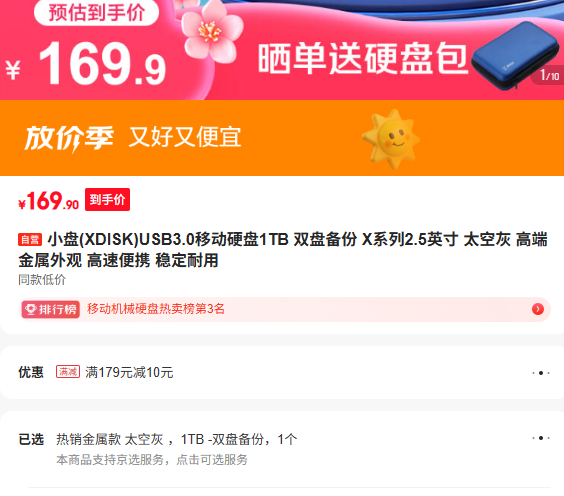The width and height of the screenshot is (564, 496).
Task: Open 移动机械硬盘热卖榜第3名 ranking link
Action: (x=156, y=309)
